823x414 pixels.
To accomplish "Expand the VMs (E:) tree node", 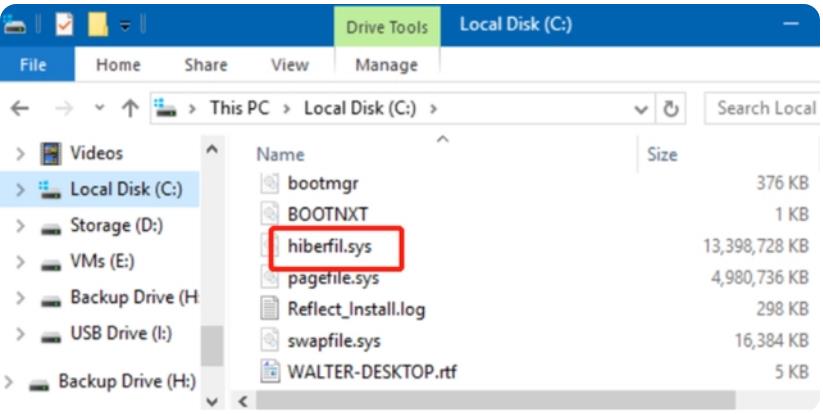I will tap(20, 262).
